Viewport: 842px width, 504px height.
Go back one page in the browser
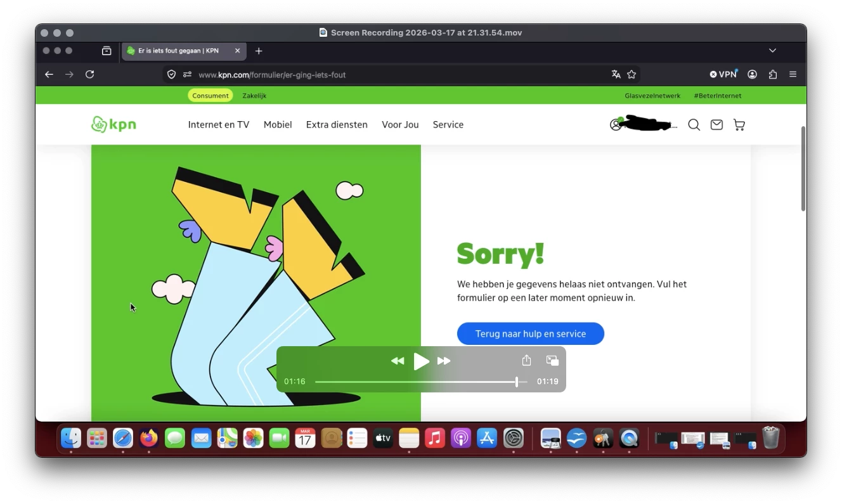pyautogui.click(x=49, y=74)
